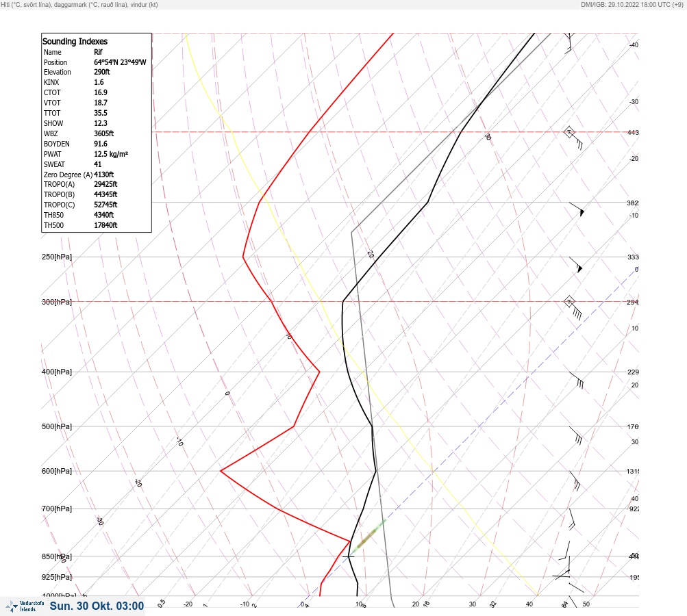This screenshot has height=616, width=687.
Task: Click the 925[hPa] pressure label
Action: tap(57, 577)
